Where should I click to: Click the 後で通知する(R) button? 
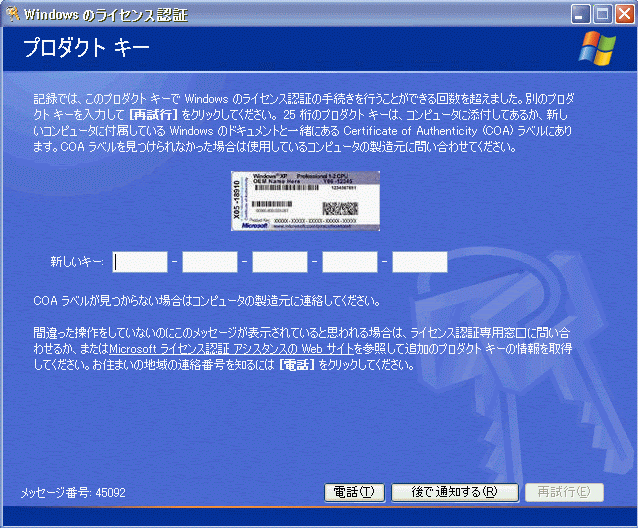pos(454,492)
